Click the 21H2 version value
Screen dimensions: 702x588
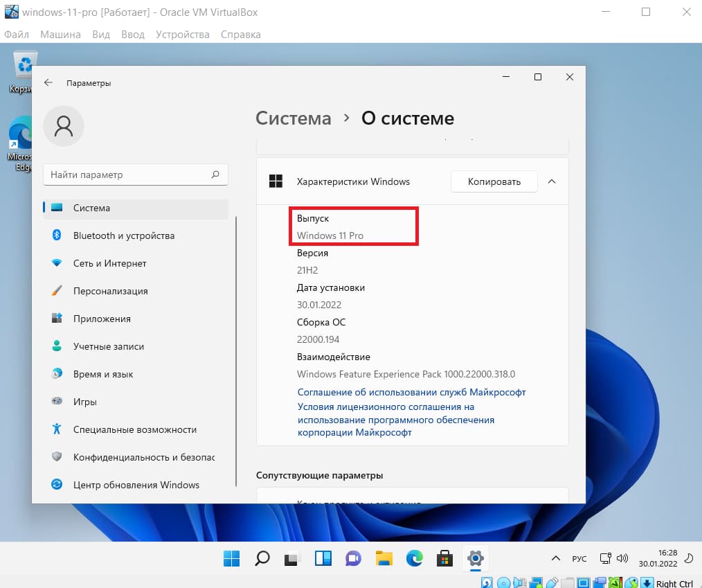[307, 270]
